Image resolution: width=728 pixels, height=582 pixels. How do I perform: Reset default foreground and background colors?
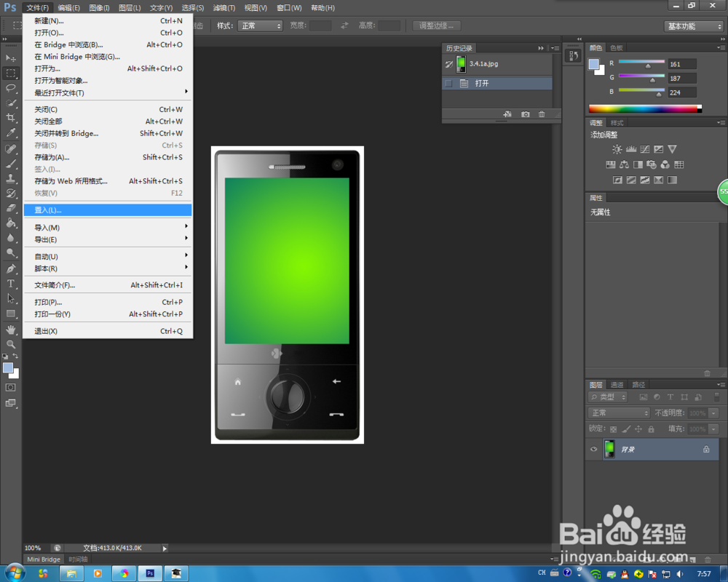(x=5, y=356)
